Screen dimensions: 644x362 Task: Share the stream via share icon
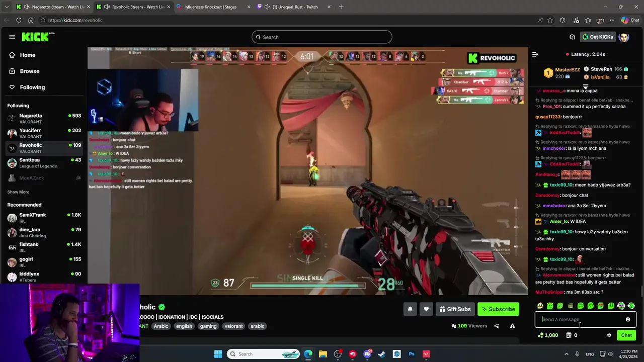(x=497, y=326)
